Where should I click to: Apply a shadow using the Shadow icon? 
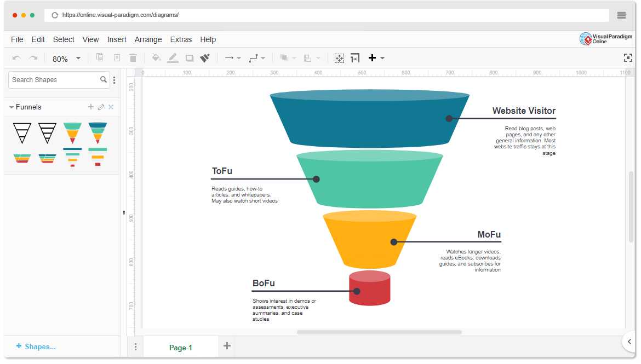tap(189, 57)
